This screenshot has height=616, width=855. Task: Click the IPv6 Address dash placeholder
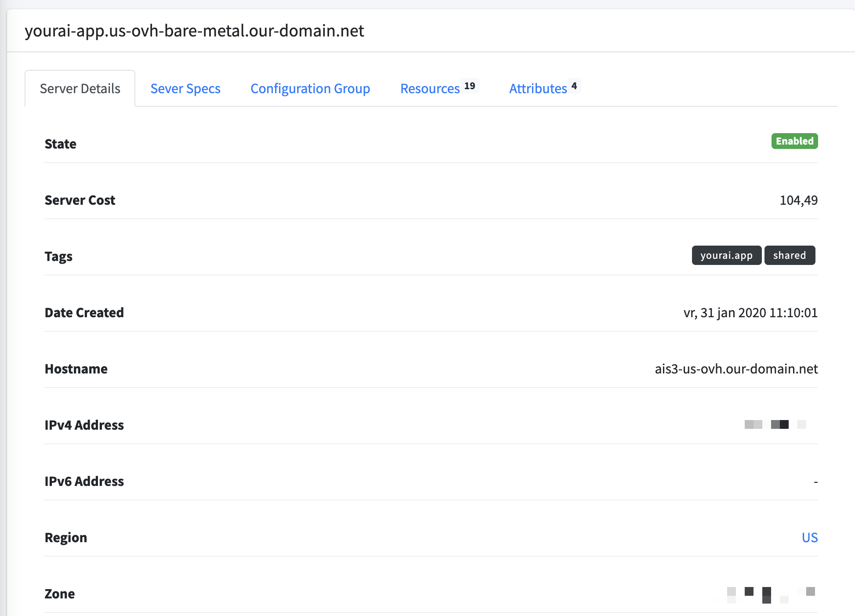coord(816,481)
